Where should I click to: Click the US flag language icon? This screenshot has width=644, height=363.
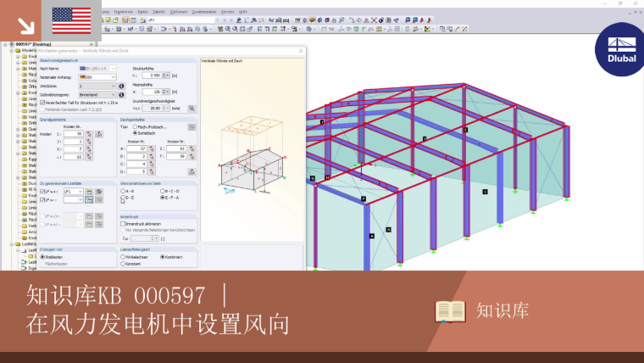click(x=71, y=20)
